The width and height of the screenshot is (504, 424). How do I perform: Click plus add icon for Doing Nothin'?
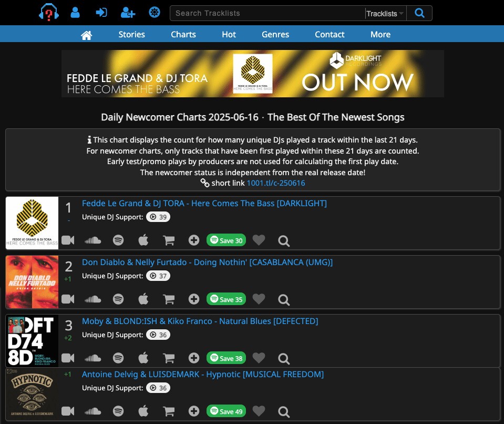coord(194,299)
